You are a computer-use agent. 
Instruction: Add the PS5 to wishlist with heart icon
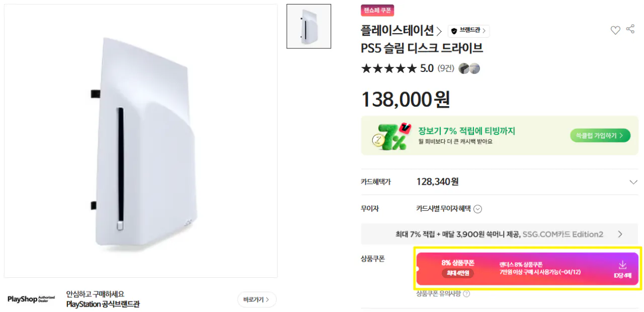pyautogui.click(x=615, y=30)
